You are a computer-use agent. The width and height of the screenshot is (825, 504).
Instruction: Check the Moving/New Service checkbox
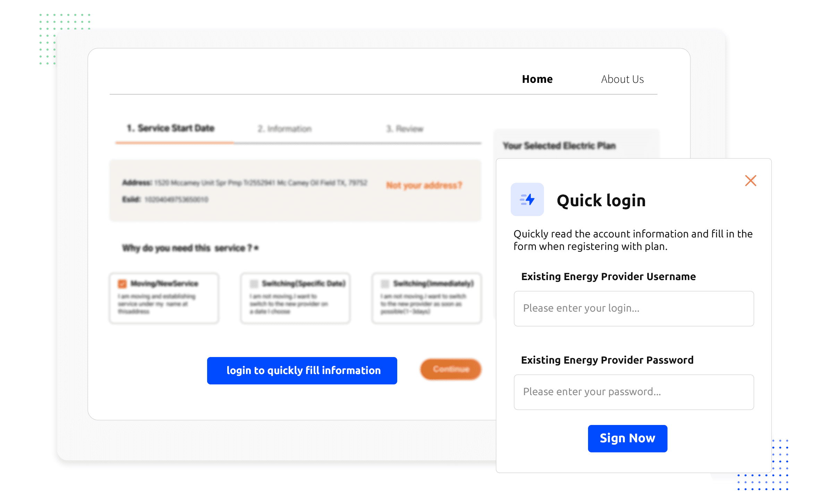122,284
